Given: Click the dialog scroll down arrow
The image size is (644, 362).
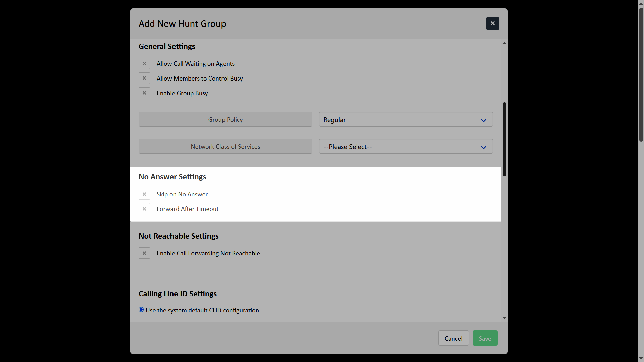Looking at the screenshot, I should [x=504, y=318].
